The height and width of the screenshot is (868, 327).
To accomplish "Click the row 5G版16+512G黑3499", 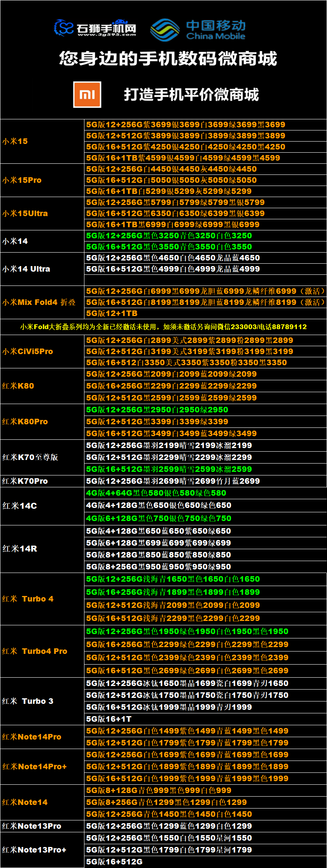I will click(206, 433).
